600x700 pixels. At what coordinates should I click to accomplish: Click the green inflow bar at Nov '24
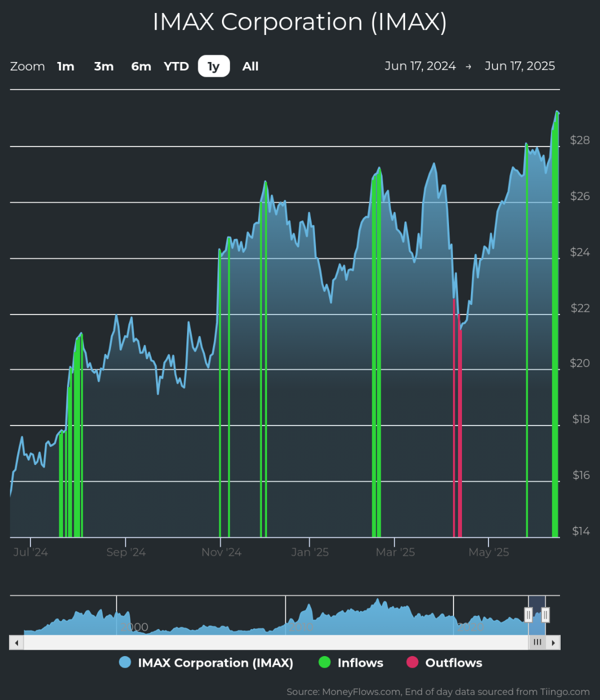pyautogui.click(x=220, y=393)
